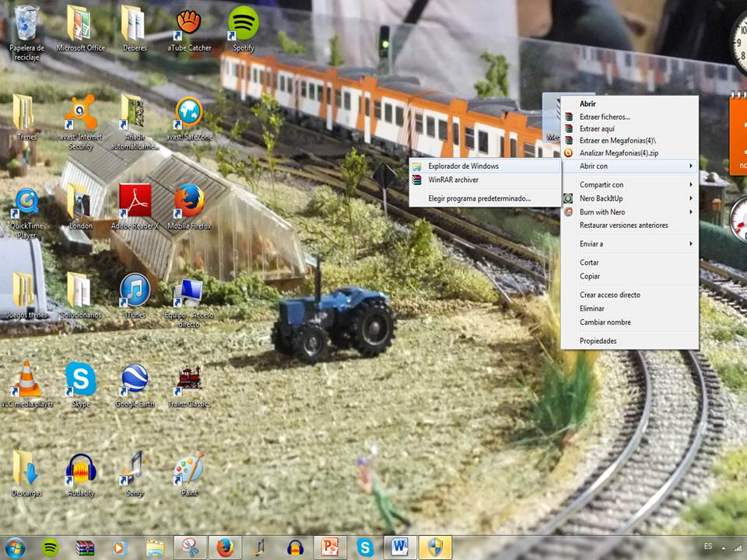Image resolution: width=747 pixels, height=560 pixels.
Task: Choose Extraer aquí option
Action: tap(630, 128)
